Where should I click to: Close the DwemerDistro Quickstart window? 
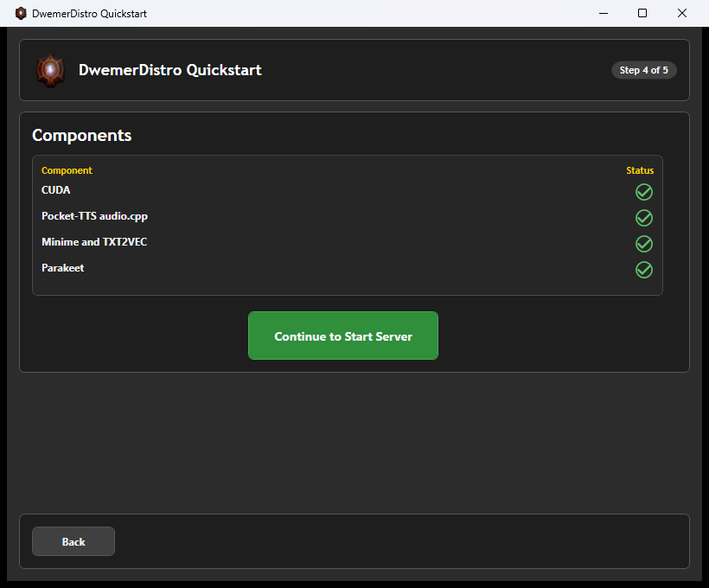tap(682, 13)
